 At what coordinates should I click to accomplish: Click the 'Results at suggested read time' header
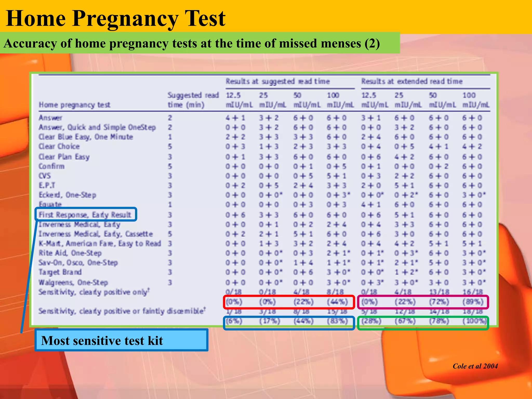(278, 82)
